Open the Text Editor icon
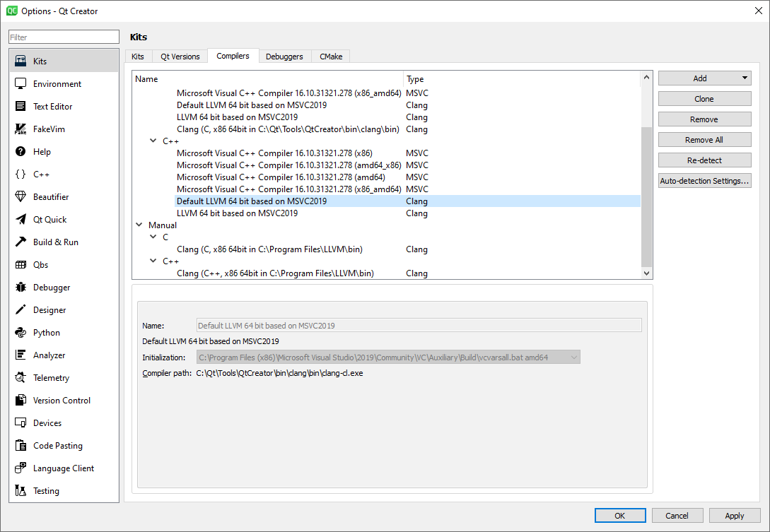770x532 pixels. coord(21,106)
